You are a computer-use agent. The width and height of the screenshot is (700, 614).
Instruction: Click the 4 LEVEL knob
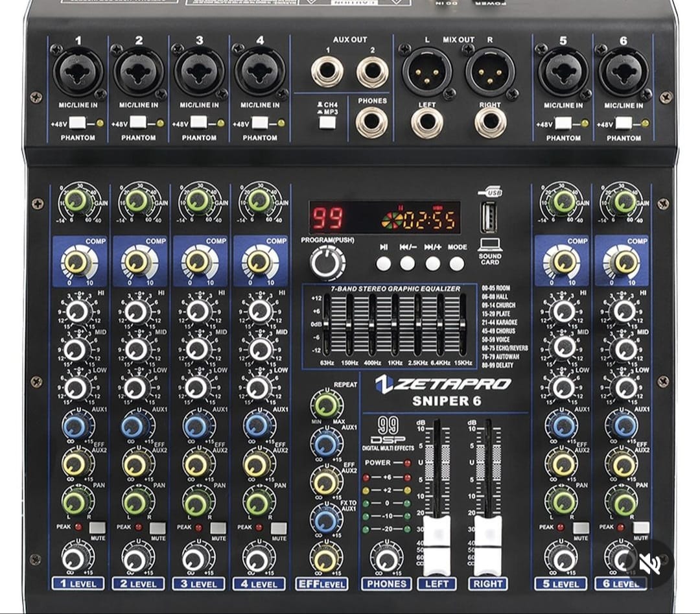pos(257,559)
